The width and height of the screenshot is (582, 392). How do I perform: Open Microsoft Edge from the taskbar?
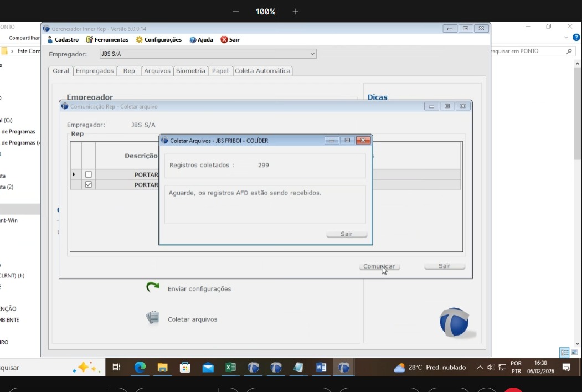pyautogui.click(x=140, y=367)
